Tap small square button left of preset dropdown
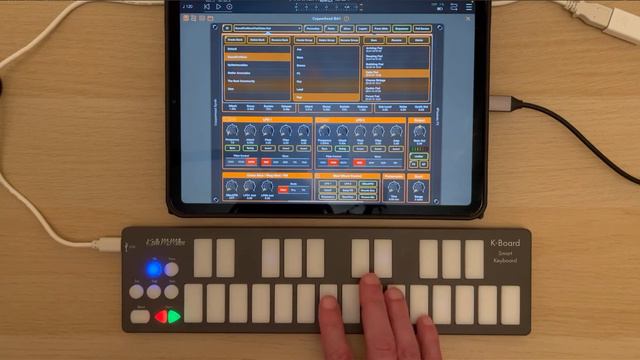 [227, 28]
